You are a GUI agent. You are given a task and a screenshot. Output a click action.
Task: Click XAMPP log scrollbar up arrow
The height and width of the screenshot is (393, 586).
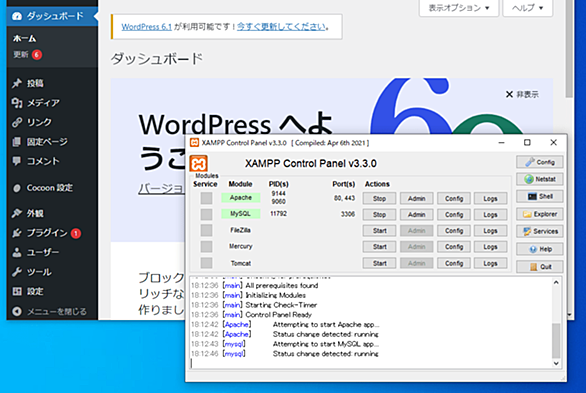click(x=556, y=283)
